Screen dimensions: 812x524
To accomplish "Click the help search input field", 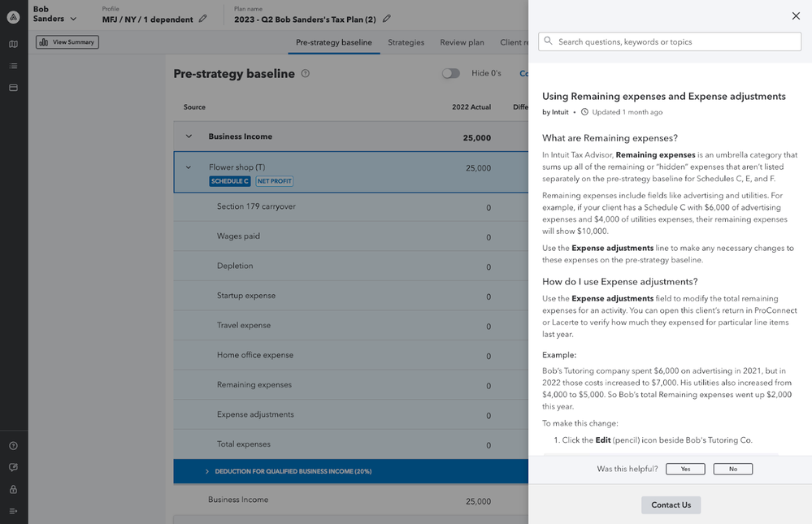I will [670, 42].
